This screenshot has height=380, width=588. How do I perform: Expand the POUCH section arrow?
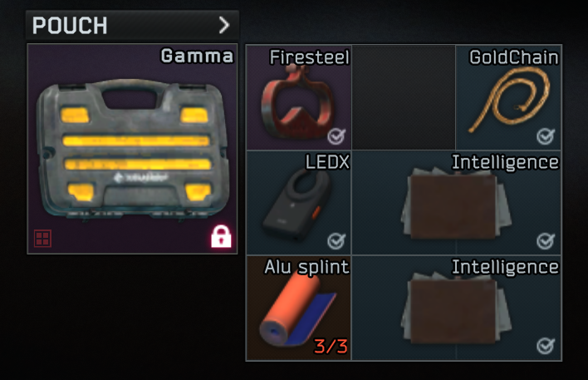[224, 25]
